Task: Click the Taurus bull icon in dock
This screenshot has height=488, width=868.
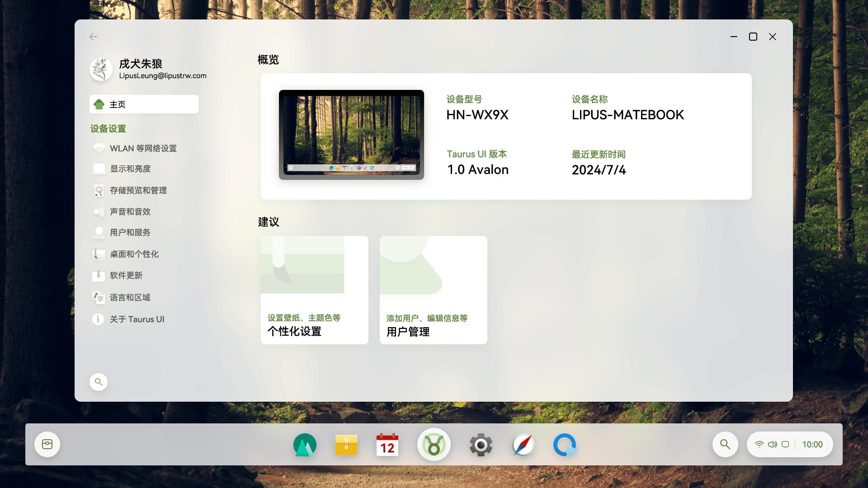Action: click(434, 445)
